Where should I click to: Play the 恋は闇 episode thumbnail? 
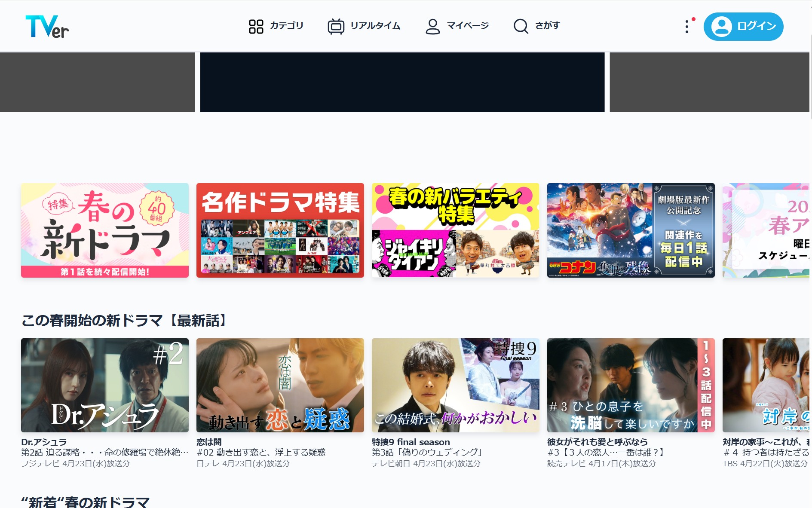pyautogui.click(x=280, y=385)
